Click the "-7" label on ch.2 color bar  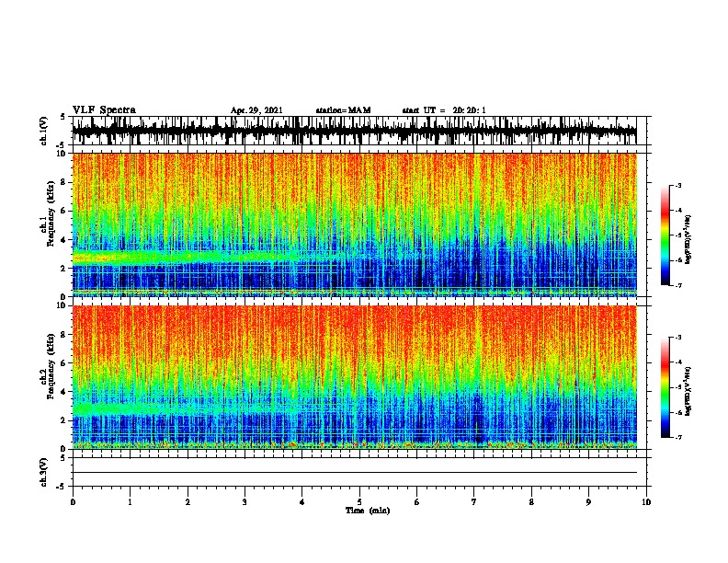(x=678, y=438)
